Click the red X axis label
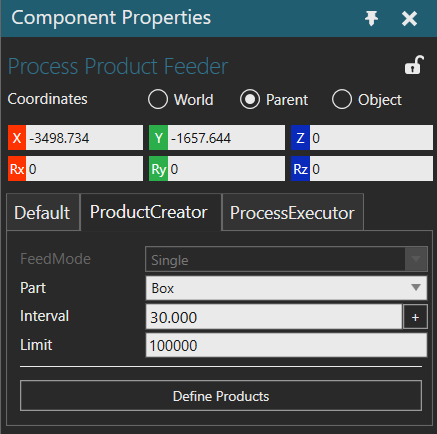This screenshot has width=437, height=434. [x=17, y=138]
